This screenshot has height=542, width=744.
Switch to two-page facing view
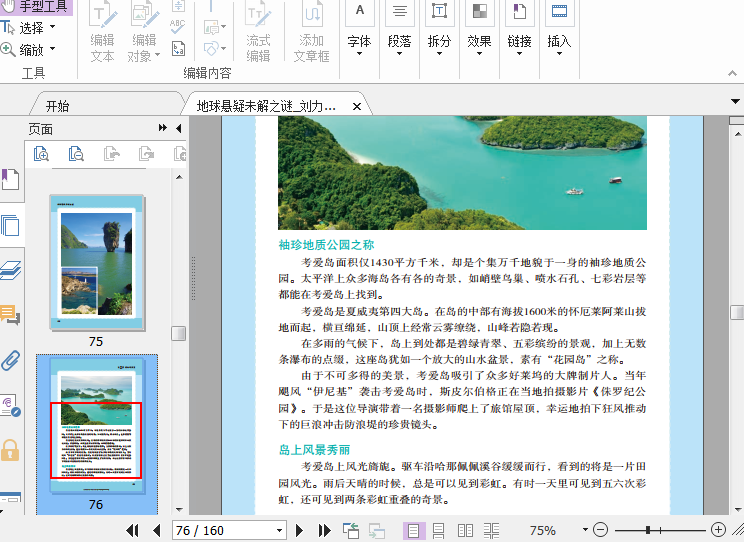[465, 530]
